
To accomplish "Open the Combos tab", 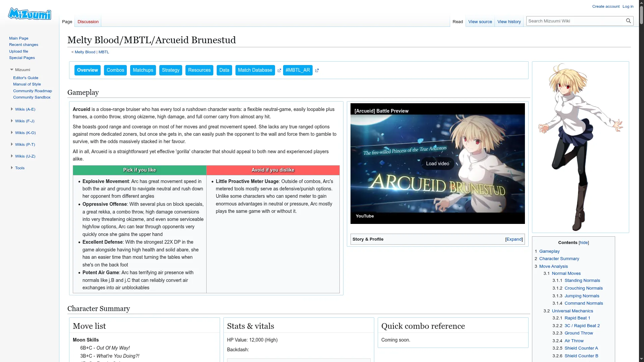I will pyautogui.click(x=115, y=70).
